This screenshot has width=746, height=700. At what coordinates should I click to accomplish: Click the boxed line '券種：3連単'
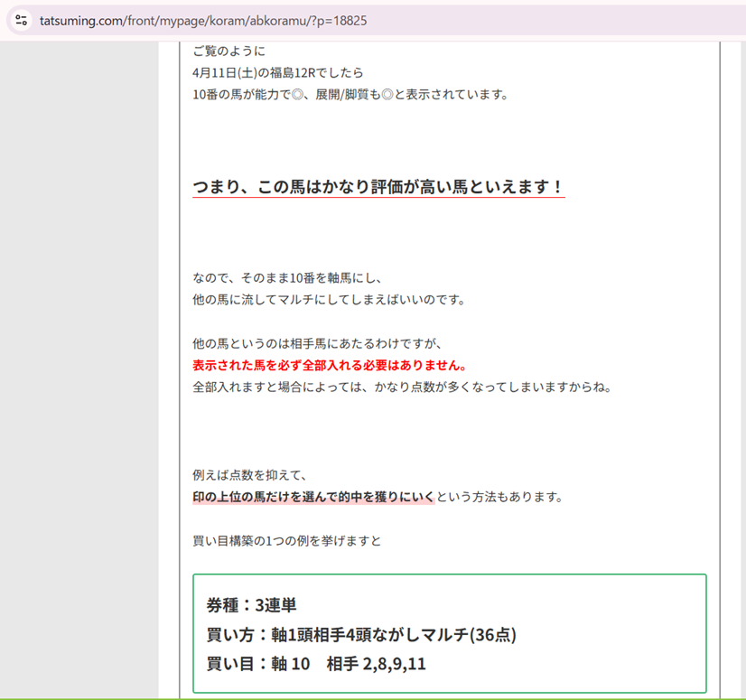click(252, 605)
